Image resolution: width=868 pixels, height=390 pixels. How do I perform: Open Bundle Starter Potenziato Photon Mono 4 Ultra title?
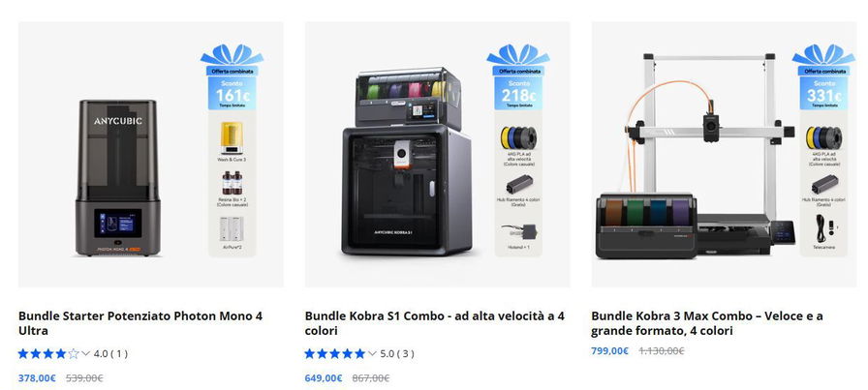tap(140, 323)
